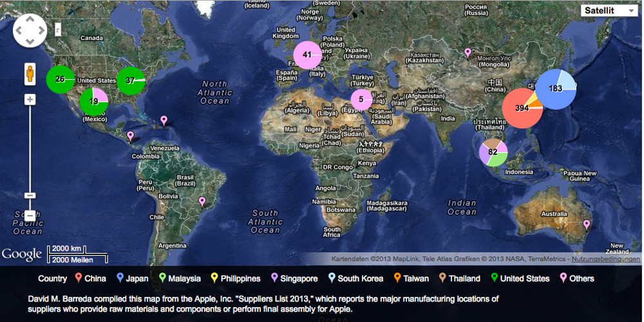The width and height of the screenshot is (644, 322).
Task: Click the Singapore legend marker
Action: [x=274, y=278]
